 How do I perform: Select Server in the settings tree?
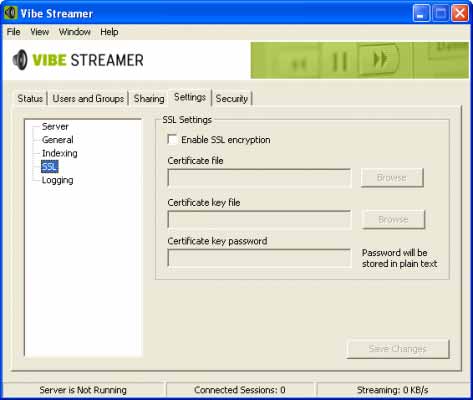(55, 127)
